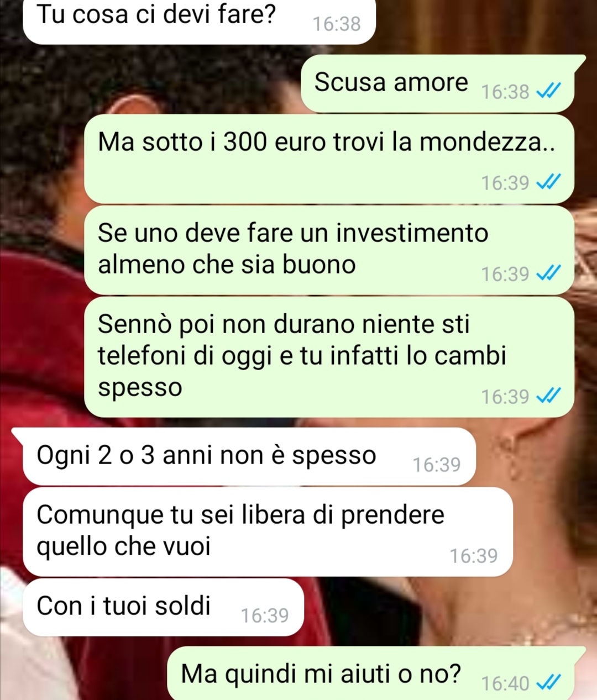Tap timestamp of 'Tu cosa ci devi fare?'

point(337,24)
